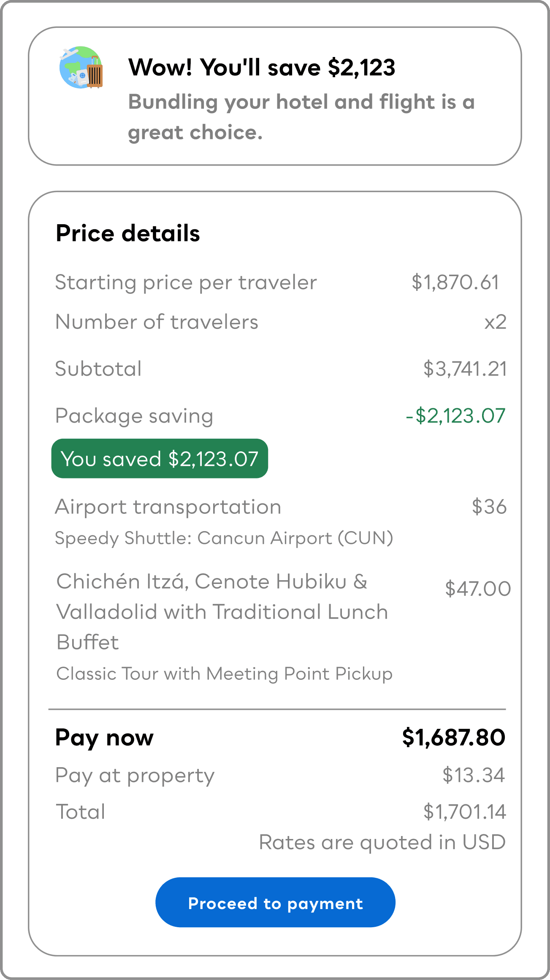Viewport: 550px width, 980px height.
Task: Click the Price details heading
Action: point(128,233)
